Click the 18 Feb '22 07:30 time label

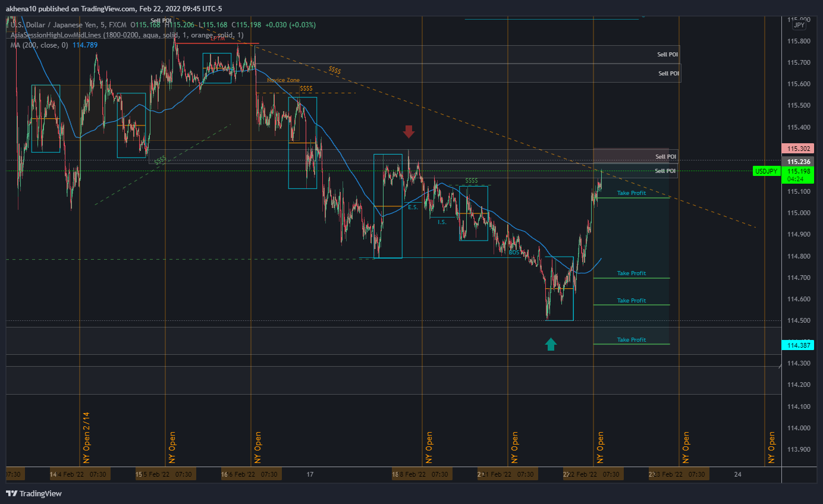point(422,474)
